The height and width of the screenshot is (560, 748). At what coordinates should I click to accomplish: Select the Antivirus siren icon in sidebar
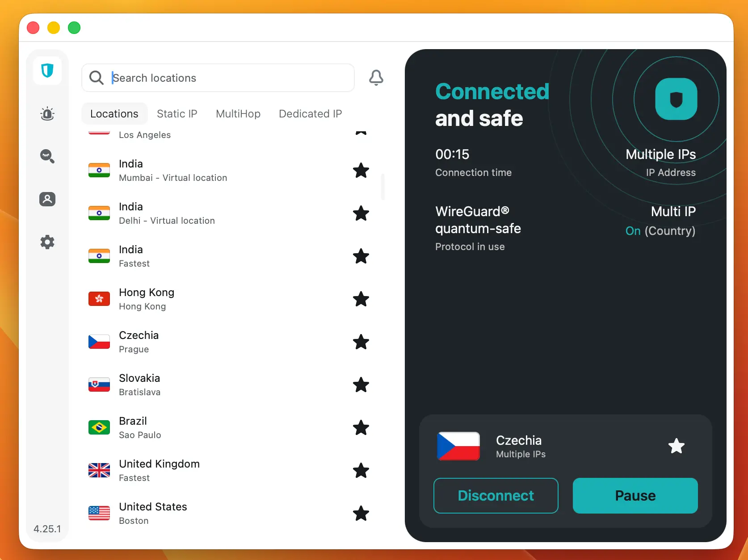tap(47, 113)
